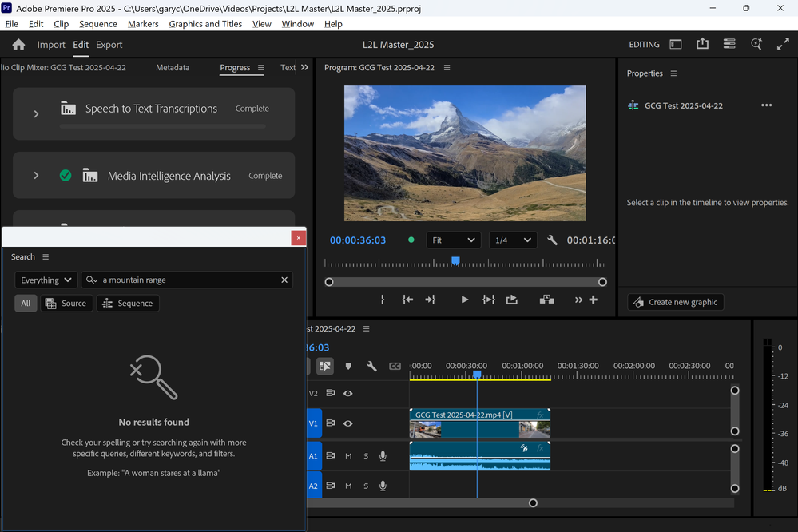Open the workspaces panel icon beside EDITING
This screenshot has height=532, width=798.
(676, 44)
